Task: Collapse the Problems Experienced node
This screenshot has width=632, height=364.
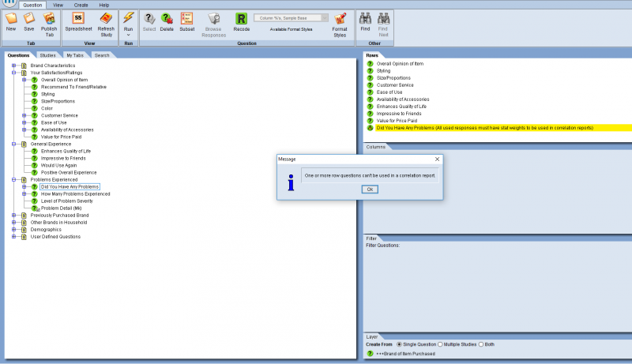Action: coord(13,179)
